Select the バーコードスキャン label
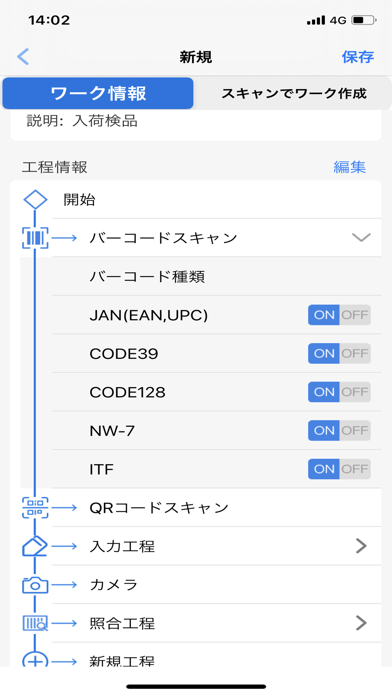 pos(163,238)
